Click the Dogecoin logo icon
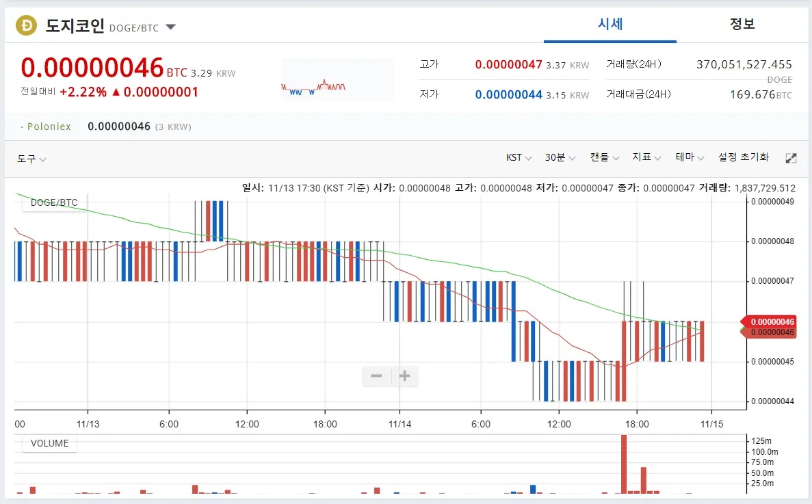The height and width of the screenshot is (504, 812). click(27, 25)
